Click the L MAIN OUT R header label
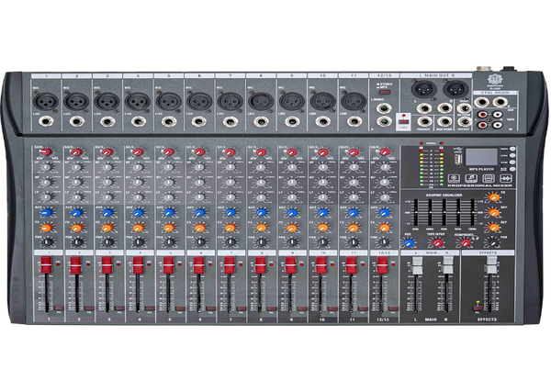 click(437, 75)
